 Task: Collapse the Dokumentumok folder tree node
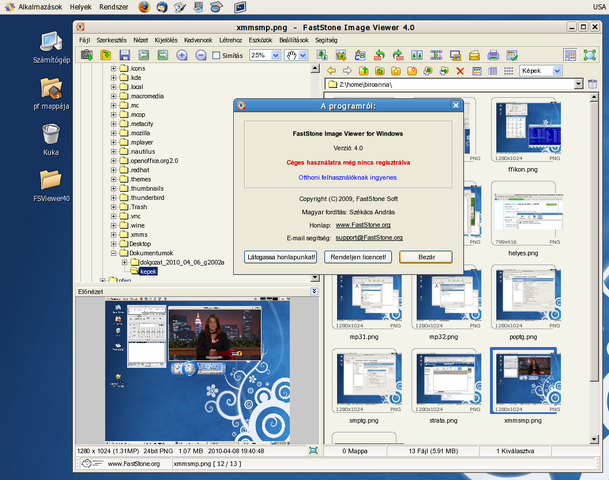(113, 253)
